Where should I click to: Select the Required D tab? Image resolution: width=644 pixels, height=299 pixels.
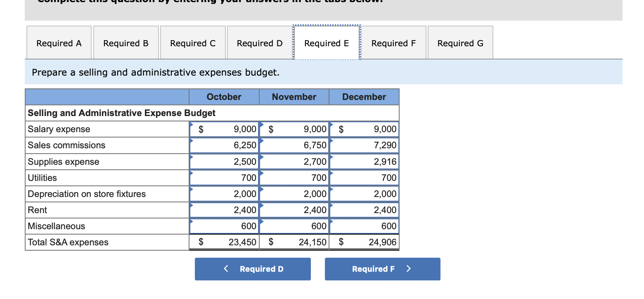coord(260,43)
